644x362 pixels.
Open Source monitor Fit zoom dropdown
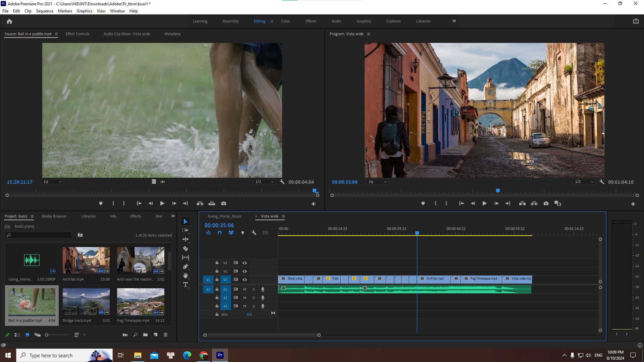pyautogui.click(x=53, y=182)
